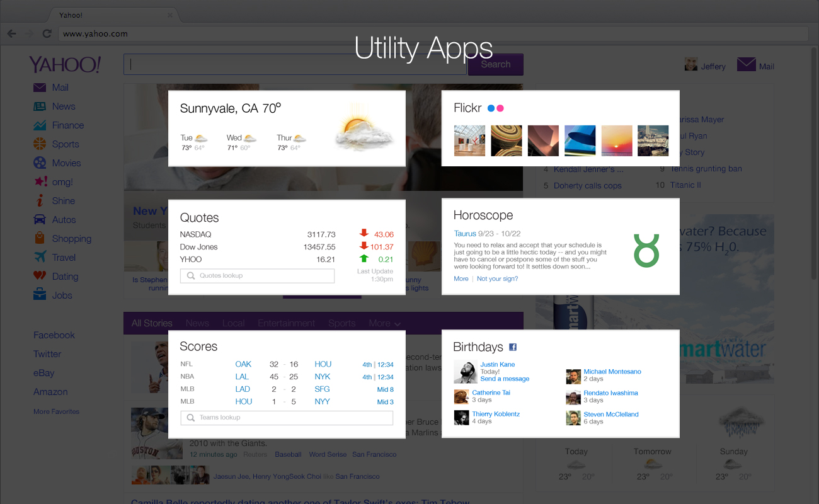The image size is (819, 504).
Task: Click the Teams lookup magnifier icon
Action: pos(190,418)
